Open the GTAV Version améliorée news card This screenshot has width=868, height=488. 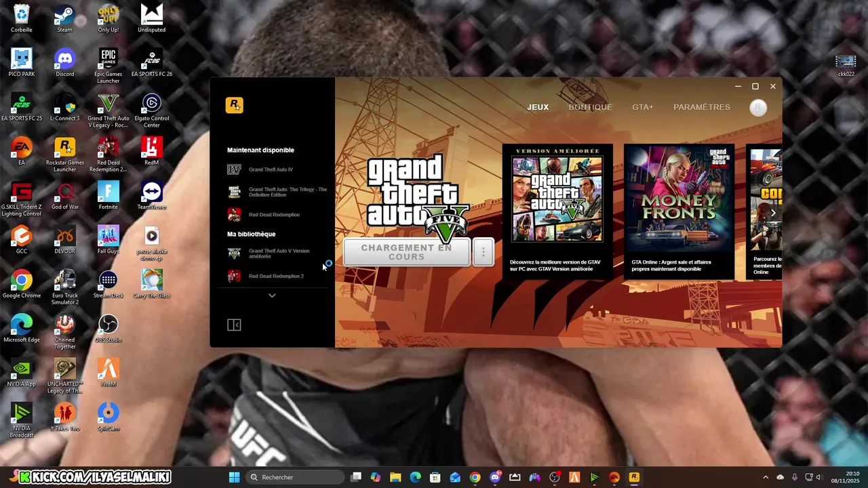tap(557, 211)
